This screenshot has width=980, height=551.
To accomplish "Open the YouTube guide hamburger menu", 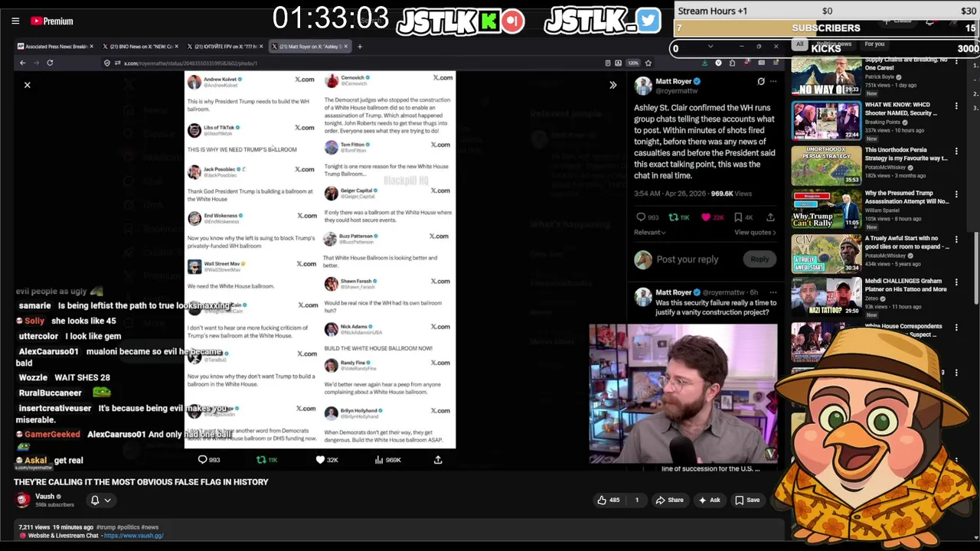I will (x=15, y=21).
